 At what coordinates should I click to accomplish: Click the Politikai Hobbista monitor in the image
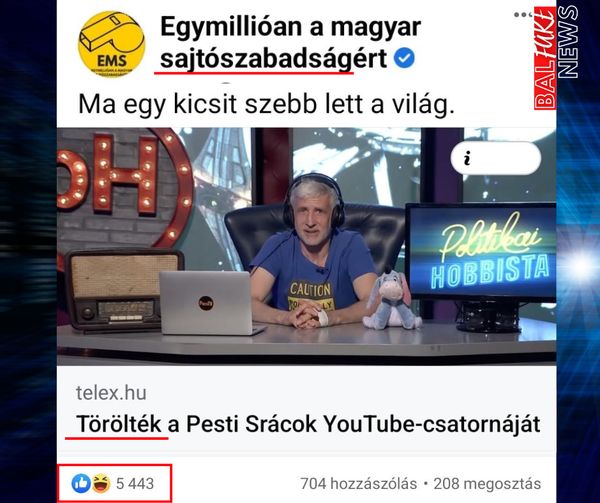click(x=481, y=252)
